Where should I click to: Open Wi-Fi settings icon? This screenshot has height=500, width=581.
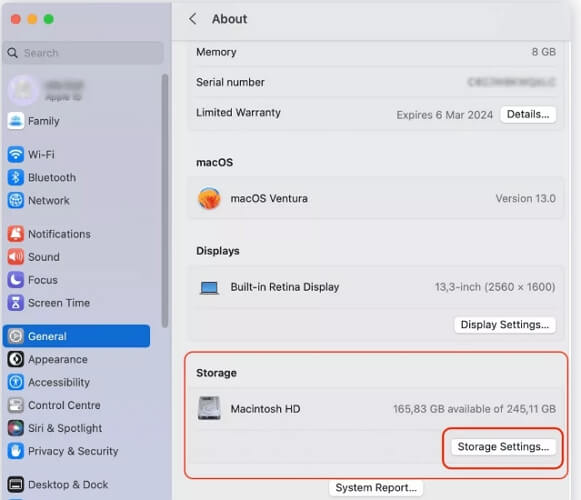click(x=16, y=154)
